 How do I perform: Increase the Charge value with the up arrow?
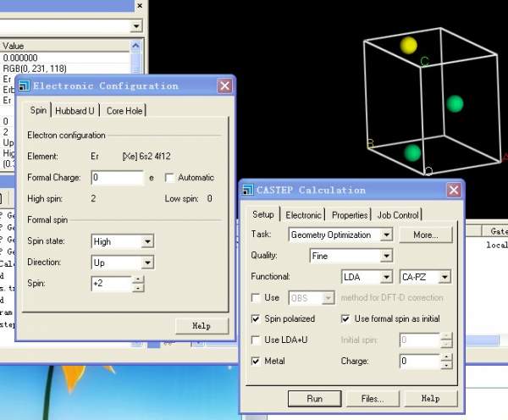(x=446, y=356)
